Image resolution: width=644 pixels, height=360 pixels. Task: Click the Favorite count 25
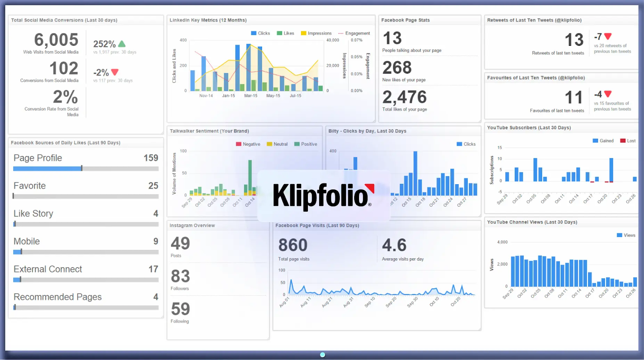(x=153, y=186)
